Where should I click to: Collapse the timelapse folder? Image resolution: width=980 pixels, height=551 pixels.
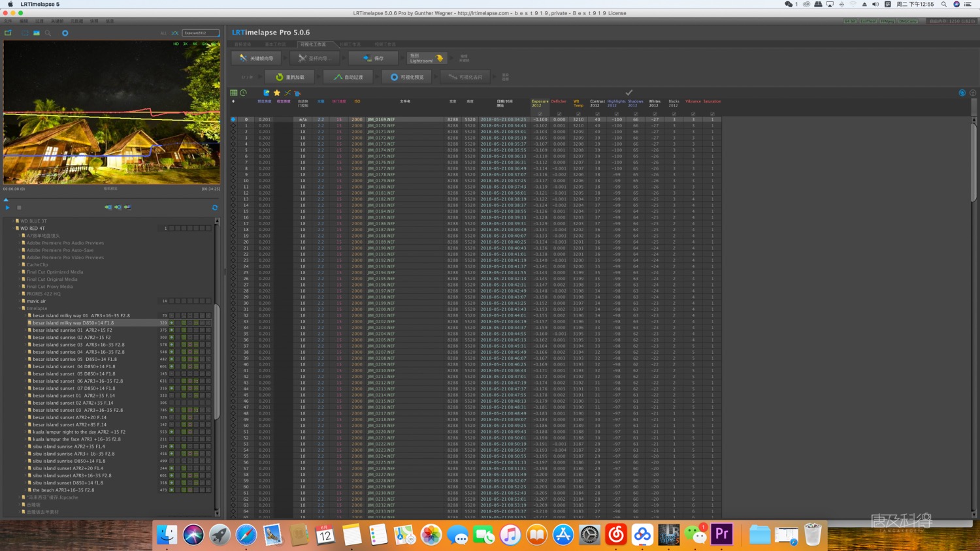point(18,308)
